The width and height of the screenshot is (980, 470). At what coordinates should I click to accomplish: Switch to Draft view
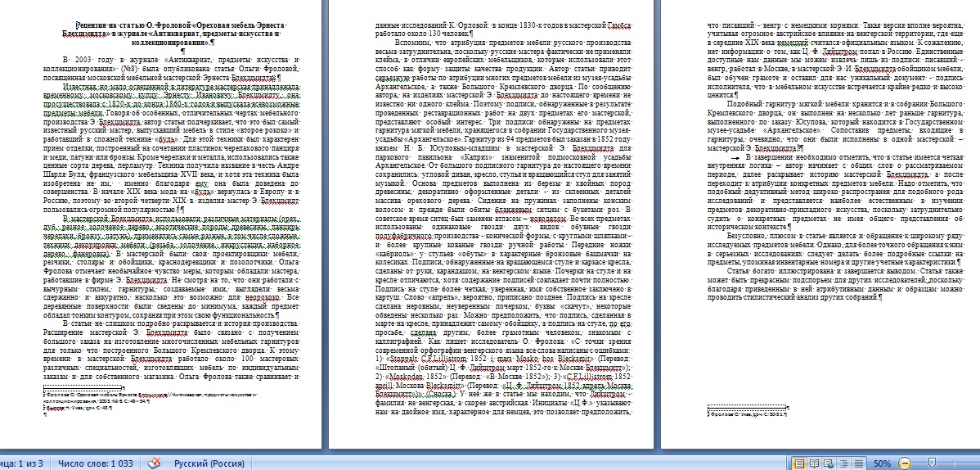click(858, 463)
